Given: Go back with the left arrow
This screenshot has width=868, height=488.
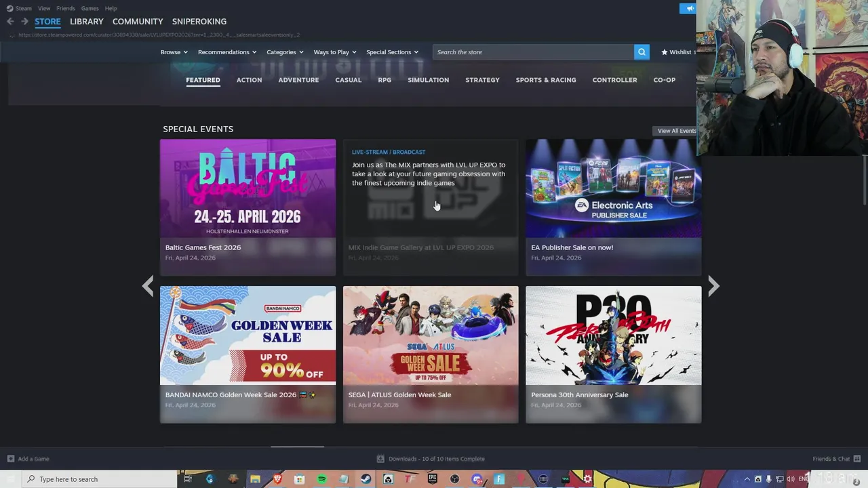Looking at the screenshot, I should [10, 22].
